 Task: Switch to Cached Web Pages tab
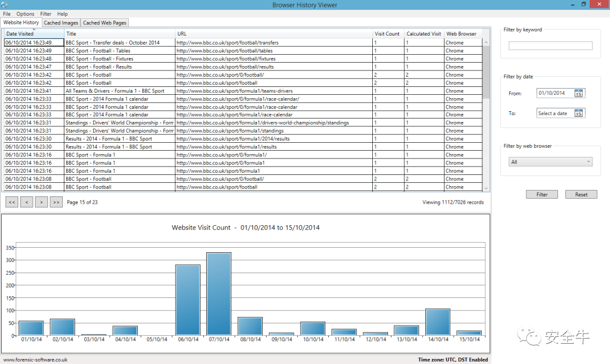click(x=104, y=23)
